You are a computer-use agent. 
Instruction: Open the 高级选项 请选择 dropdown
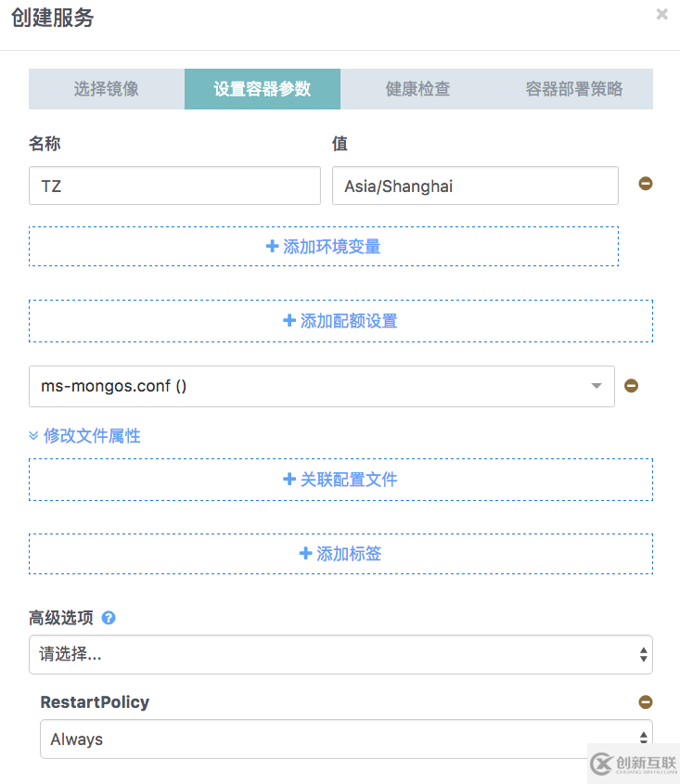coord(340,654)
